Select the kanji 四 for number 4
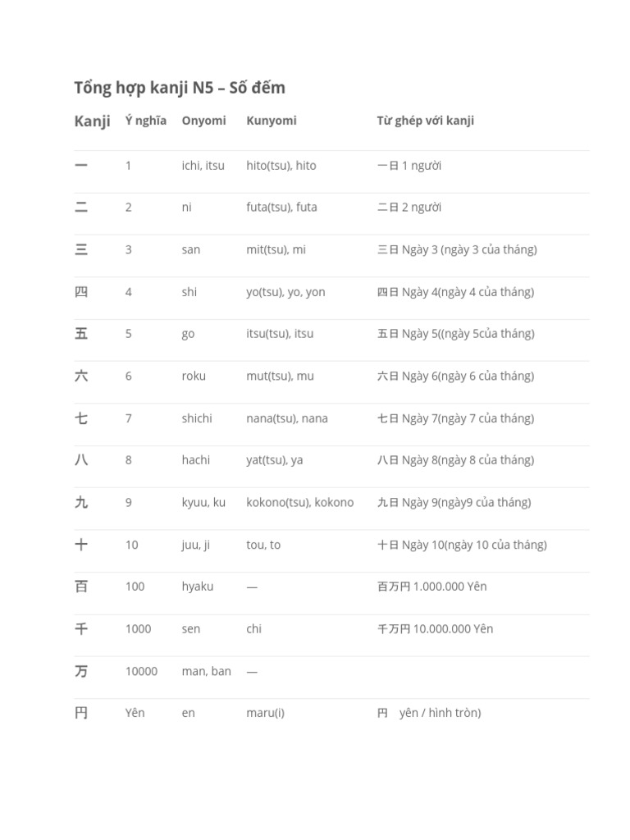 tap(81, 292)
